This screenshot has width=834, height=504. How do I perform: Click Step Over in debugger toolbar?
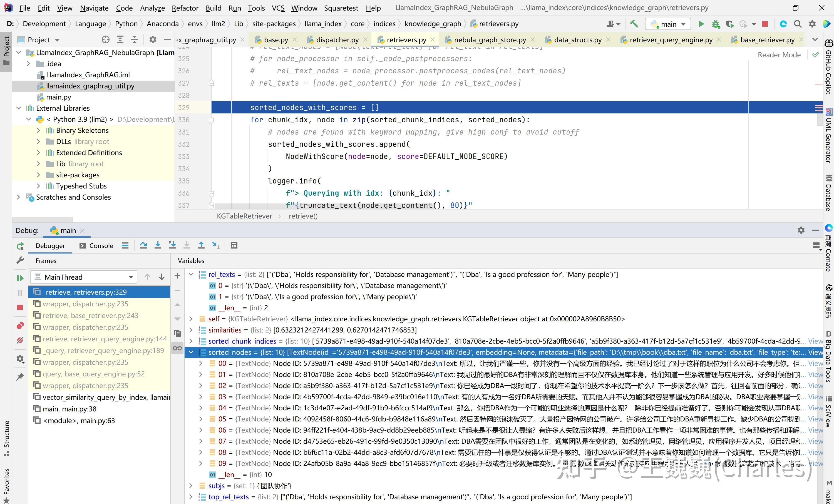(143, 245)
